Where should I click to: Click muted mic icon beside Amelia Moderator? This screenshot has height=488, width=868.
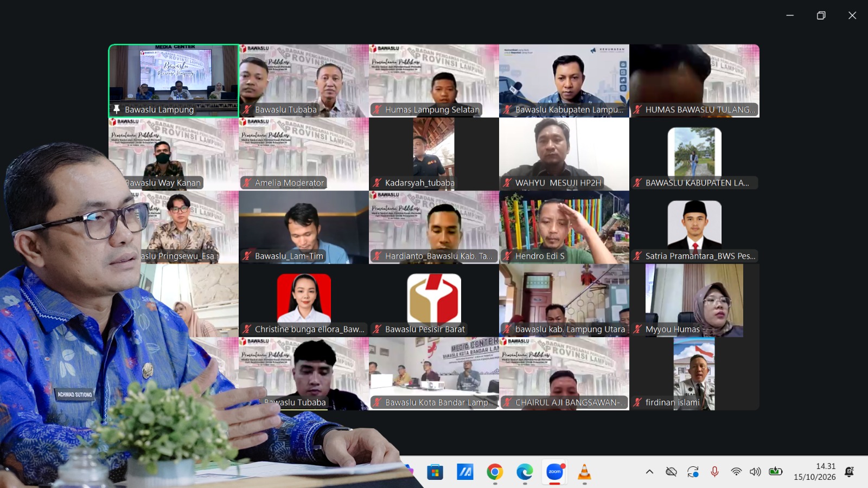pos(247,183)
